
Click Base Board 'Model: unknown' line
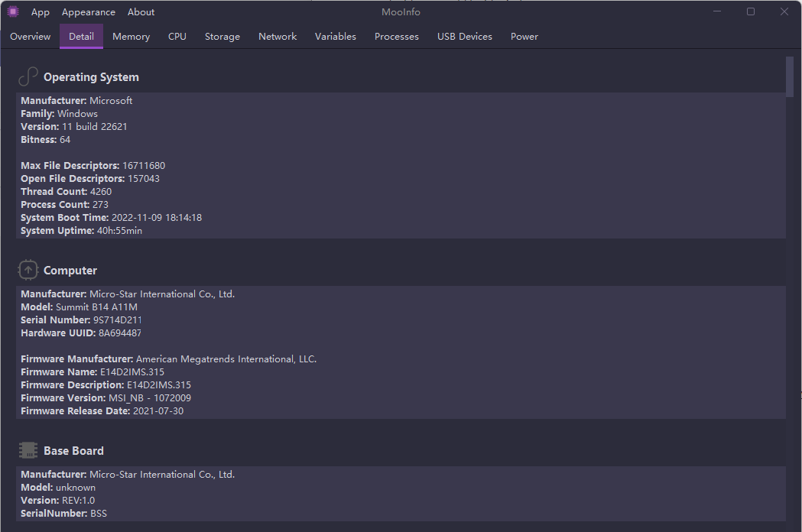[x=58, y=488]
